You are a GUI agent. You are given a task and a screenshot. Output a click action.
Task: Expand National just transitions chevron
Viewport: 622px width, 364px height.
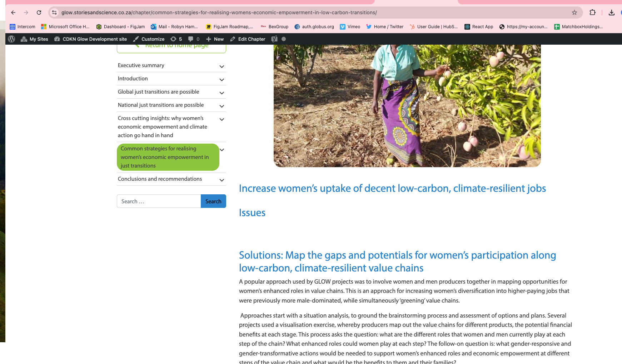click(222, 106)
